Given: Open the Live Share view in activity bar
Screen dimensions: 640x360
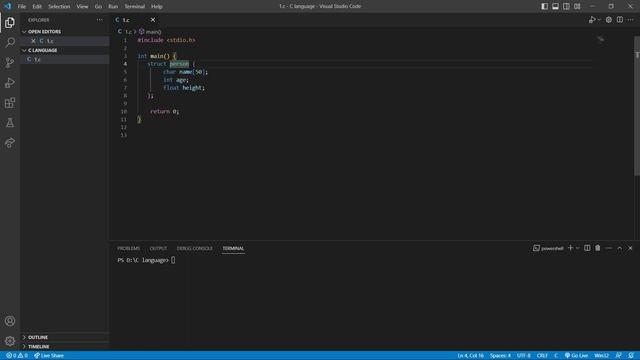Looking at the screenshot, I should pos(10,142).
